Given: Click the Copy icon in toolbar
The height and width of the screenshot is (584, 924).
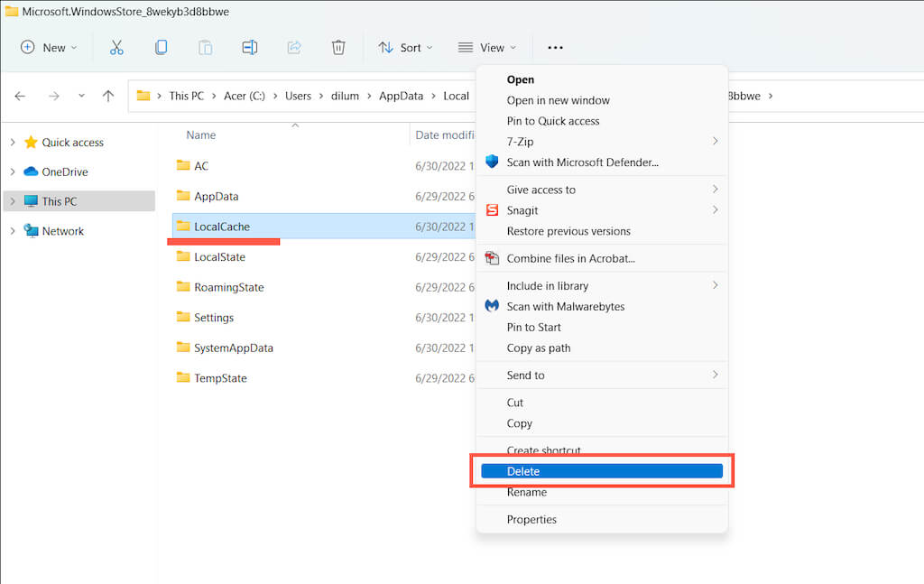Looking at the screenshot, I should point(161,48).
